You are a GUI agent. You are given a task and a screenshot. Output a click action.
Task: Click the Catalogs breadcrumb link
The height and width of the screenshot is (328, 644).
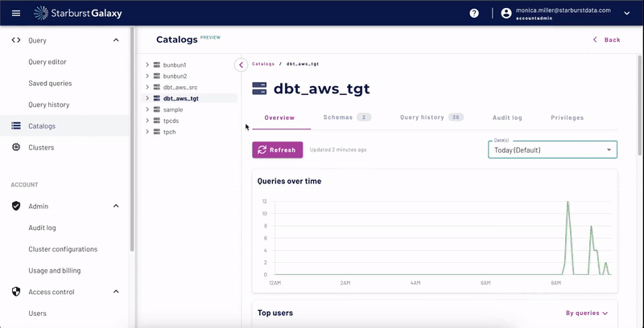click(x=263, y=64)
